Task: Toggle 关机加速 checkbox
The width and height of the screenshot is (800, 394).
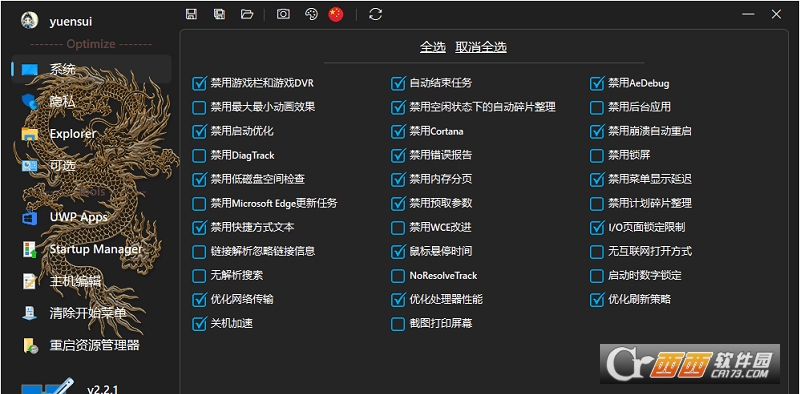Action: (199, 324)
